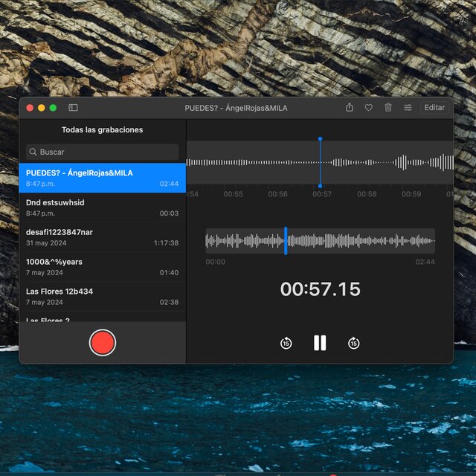Click the 00:56 timeline mark
Viewport: 476px width, 476px height.
click(277, 194)
